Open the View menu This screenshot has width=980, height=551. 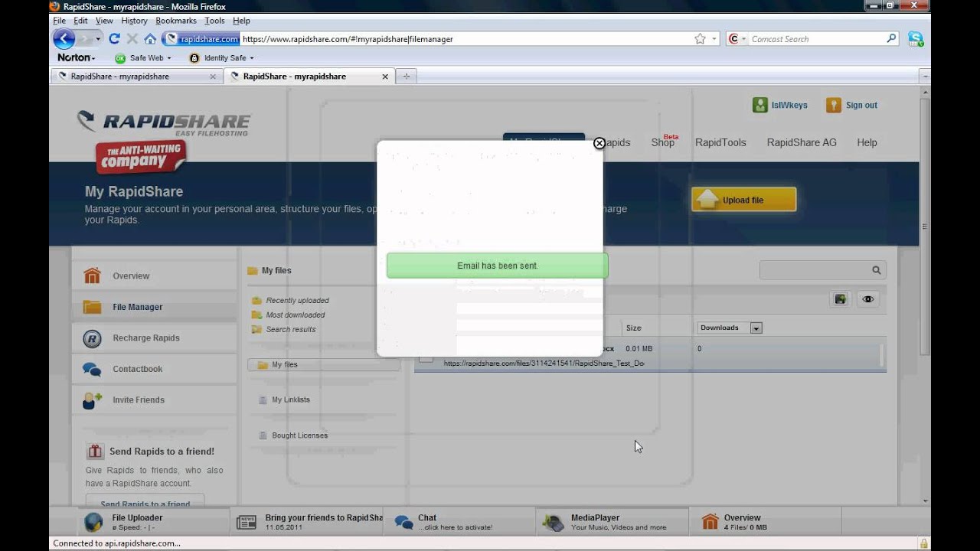pos(104,21)
